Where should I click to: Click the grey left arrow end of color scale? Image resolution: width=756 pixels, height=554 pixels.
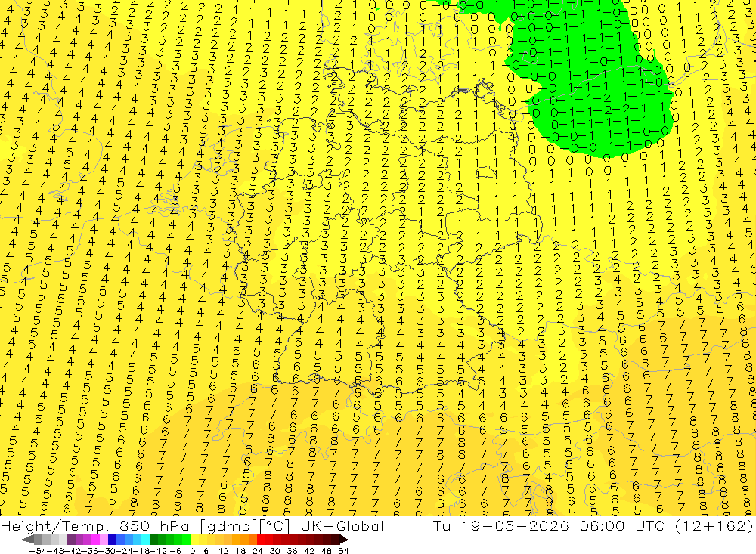27,539
